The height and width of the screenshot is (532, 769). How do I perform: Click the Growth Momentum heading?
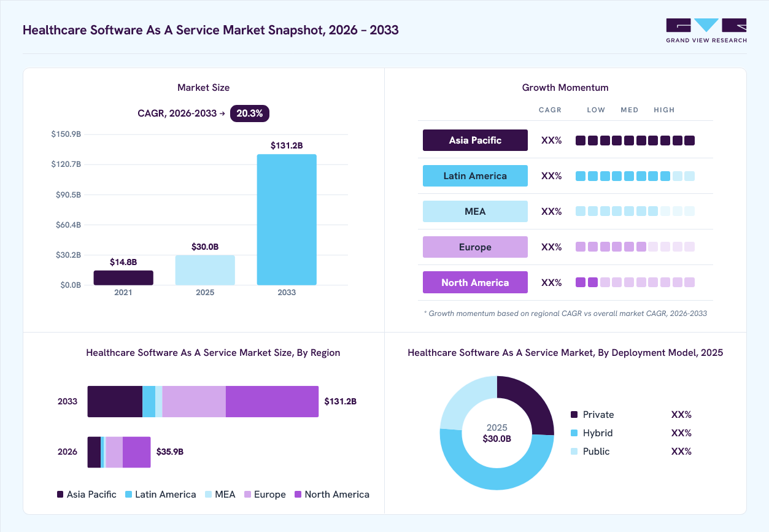click(x=565, y=88)
